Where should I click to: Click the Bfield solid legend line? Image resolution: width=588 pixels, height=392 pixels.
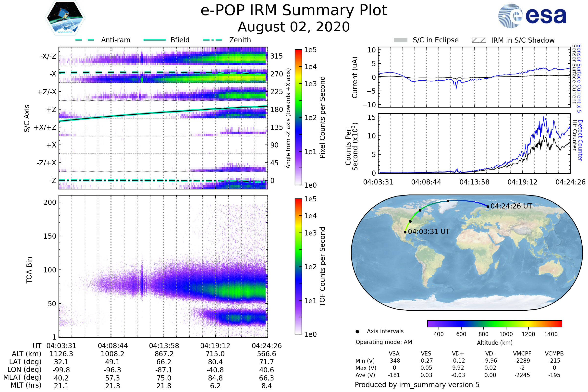(155, 40)
